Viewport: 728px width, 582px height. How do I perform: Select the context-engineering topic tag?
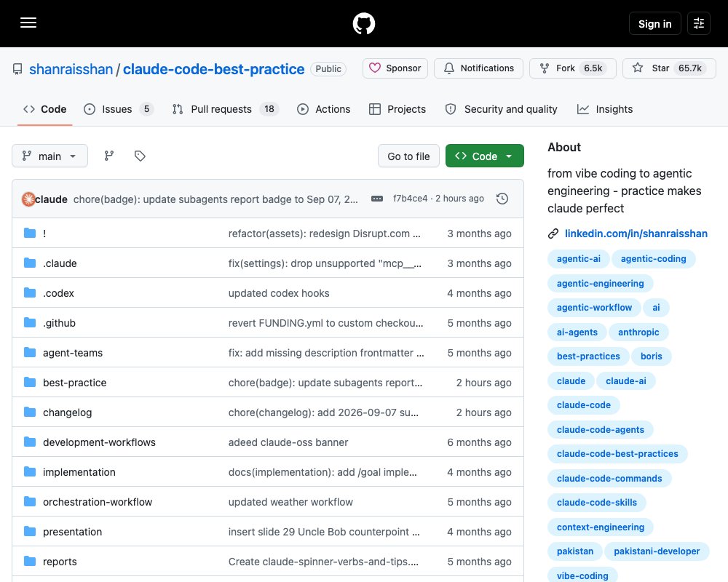601,527
